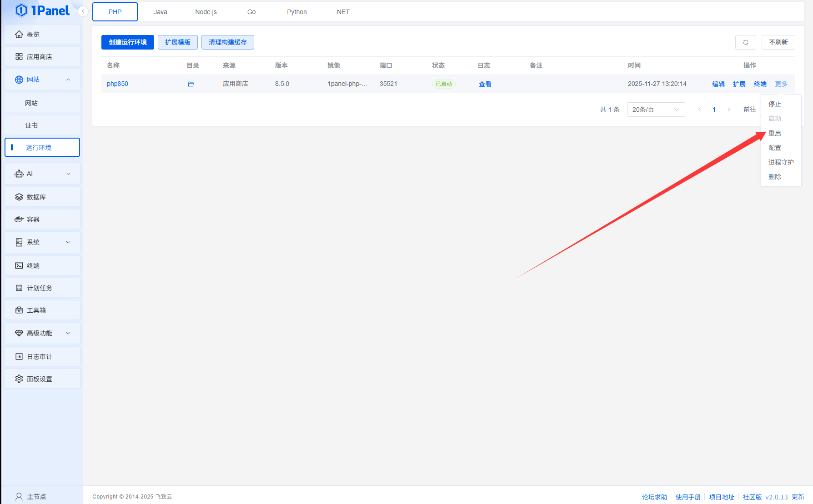Click the Create Runtime Environment button
Image resolution: width=813 pixels, height=504 pixels.
(x=128, y=42)
